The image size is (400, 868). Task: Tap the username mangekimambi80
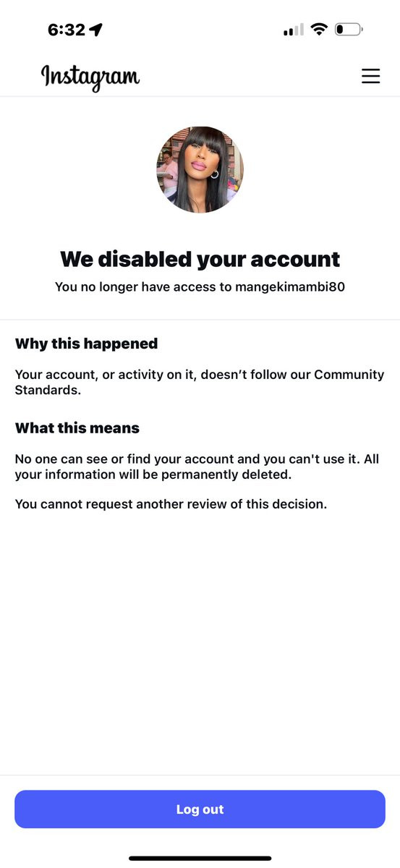tap(291, 287)
